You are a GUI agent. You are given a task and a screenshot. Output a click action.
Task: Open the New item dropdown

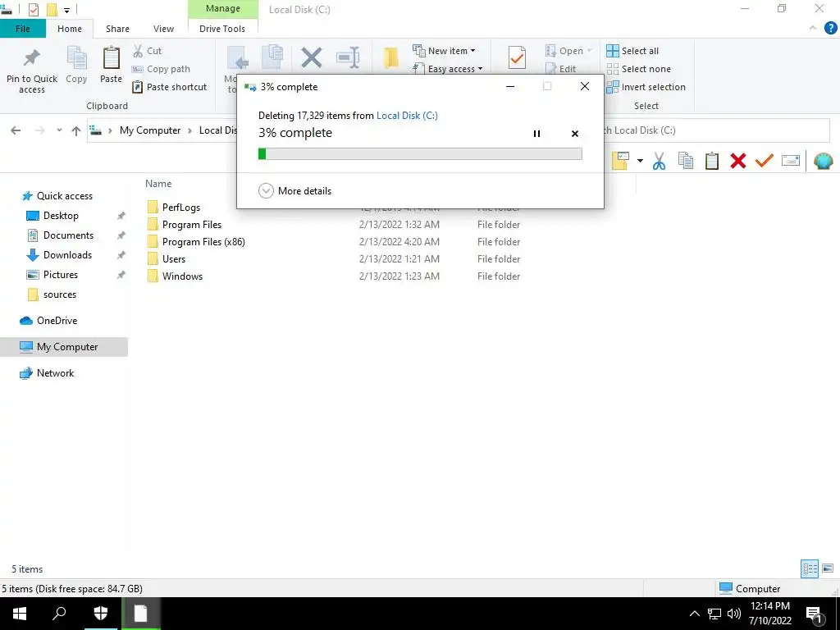[444, 51]
